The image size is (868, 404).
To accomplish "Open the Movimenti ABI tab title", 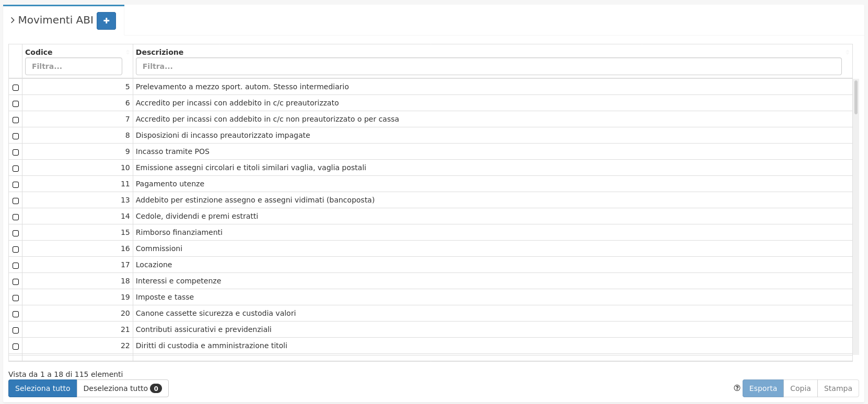I will click(55, 20).
